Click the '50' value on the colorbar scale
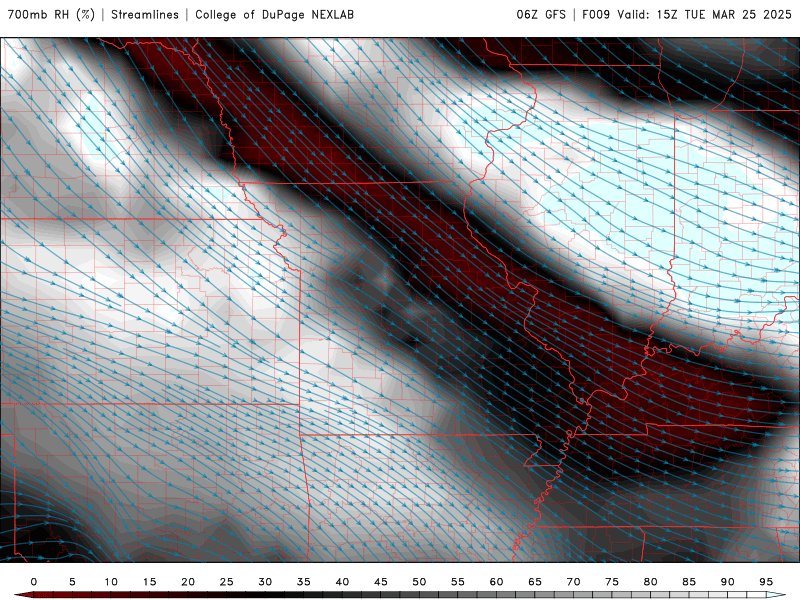This screenshot has height=600, width=800. [x=419, y=582]
